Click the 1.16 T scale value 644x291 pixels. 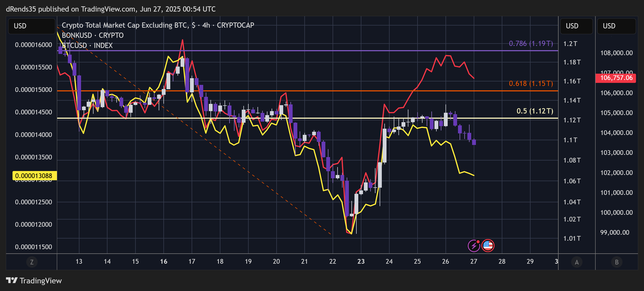(x=572, y=81)
